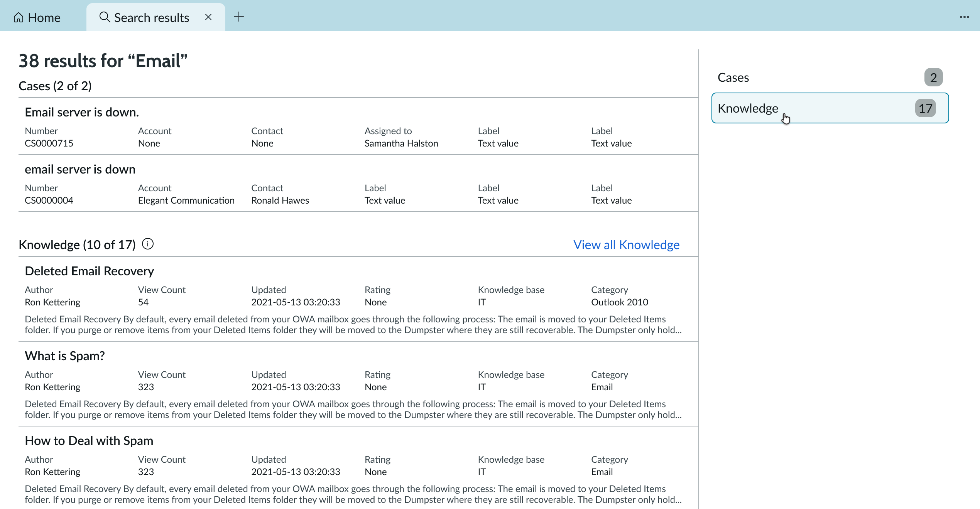
Task: Click account Elegant Communication
Action: point(186,201)
